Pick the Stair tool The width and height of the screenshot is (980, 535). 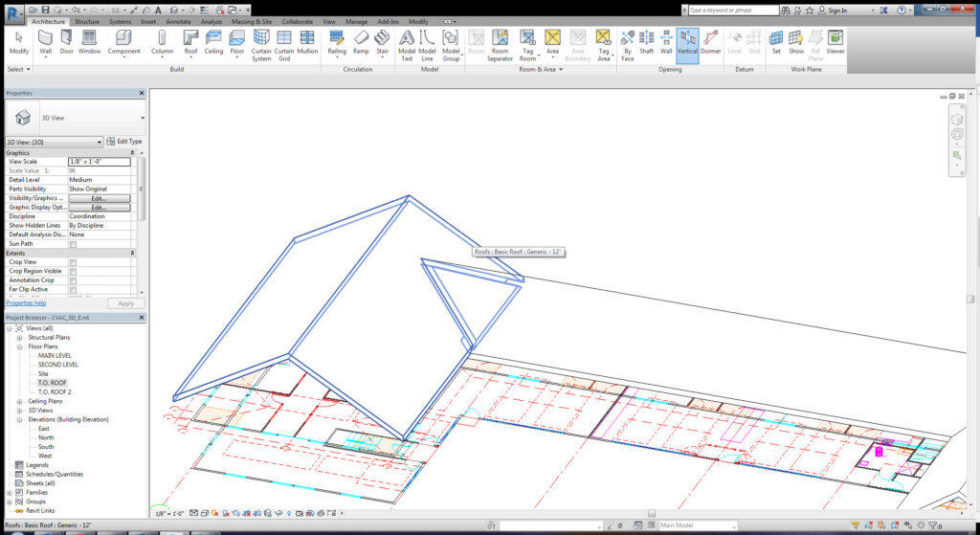(382, 42)
